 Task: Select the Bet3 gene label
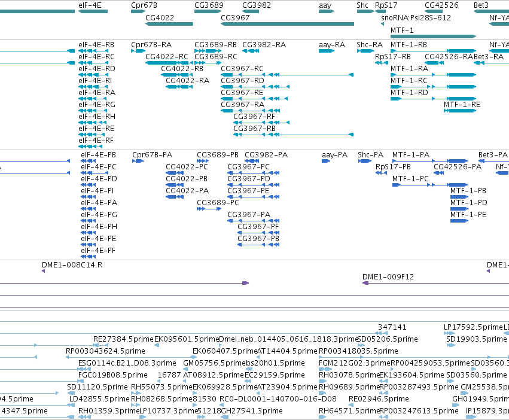point(481,5)
